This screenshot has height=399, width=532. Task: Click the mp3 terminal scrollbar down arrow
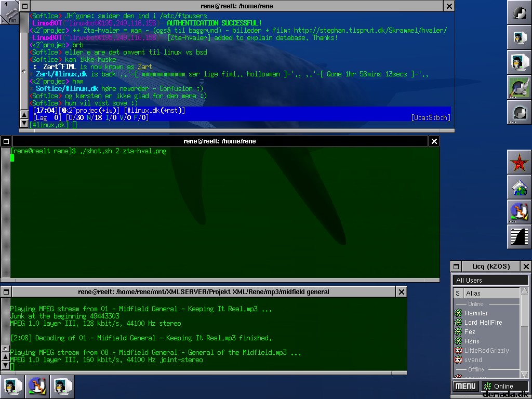coord(5,365)
